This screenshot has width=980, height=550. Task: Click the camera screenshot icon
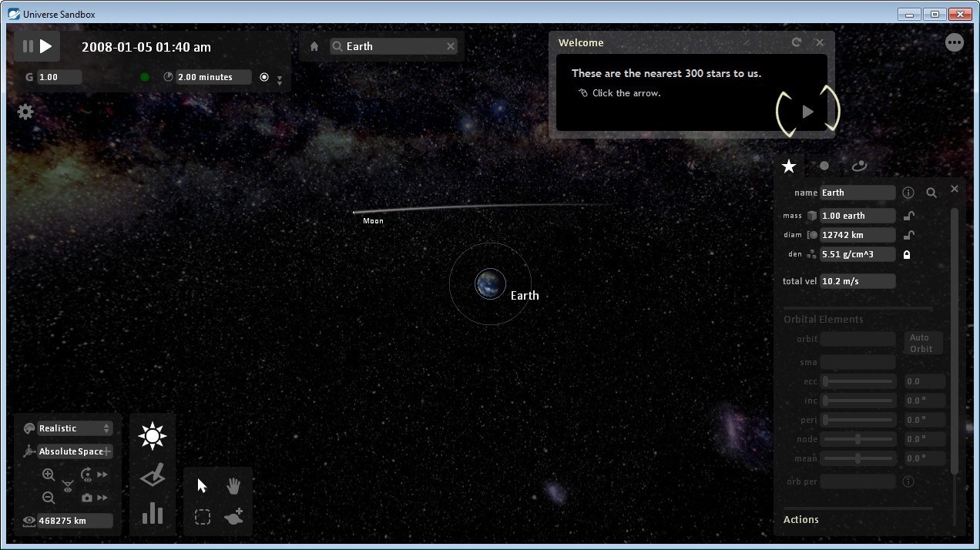(86, 498)
